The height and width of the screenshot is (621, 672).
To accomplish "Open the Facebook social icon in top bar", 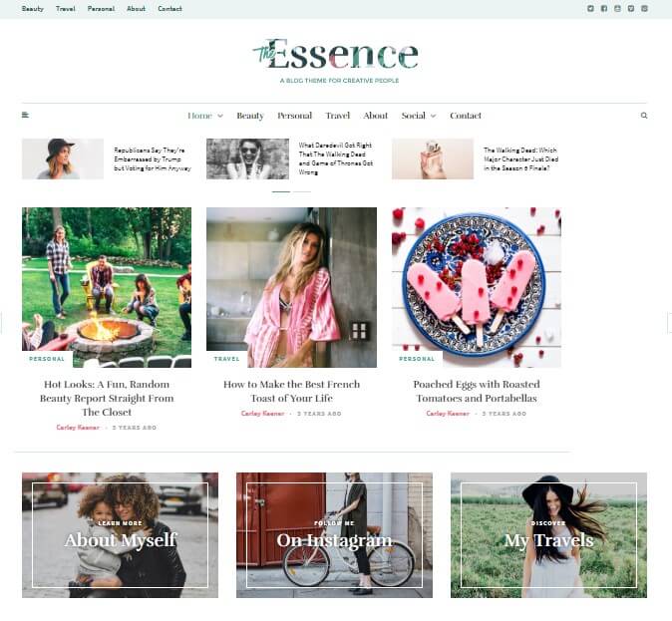I will click(x=604, y=9).
